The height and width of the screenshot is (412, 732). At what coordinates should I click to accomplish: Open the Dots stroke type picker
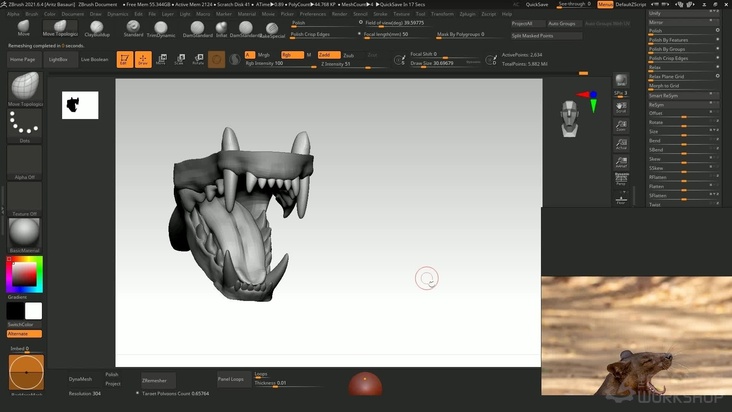(x=25, y=125)
